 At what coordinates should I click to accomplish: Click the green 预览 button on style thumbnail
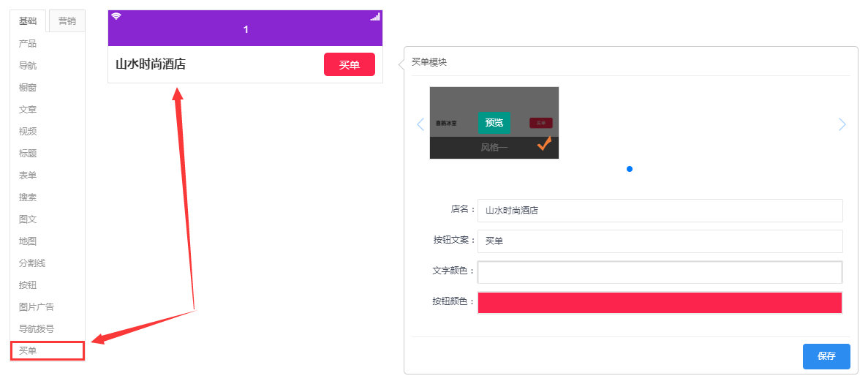(494, 123)
